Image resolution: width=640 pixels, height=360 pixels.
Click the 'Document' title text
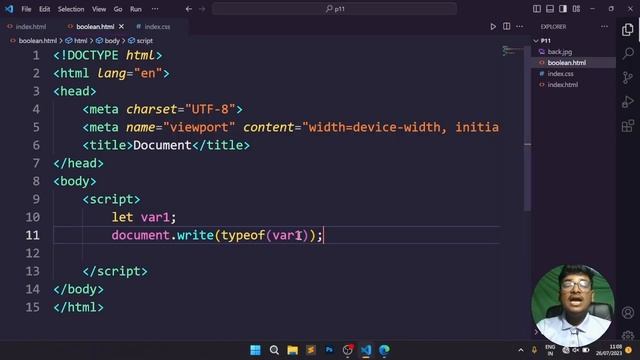(162, 145)
